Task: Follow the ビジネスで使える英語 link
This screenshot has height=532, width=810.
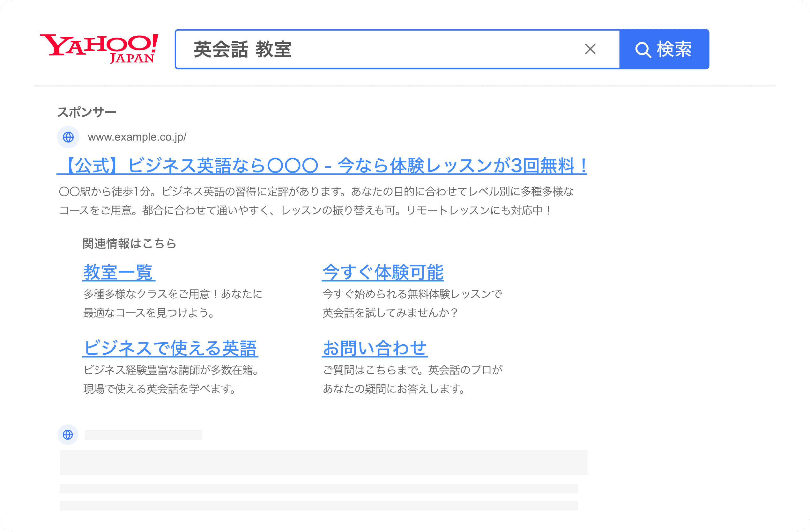Action: point(170,348)
